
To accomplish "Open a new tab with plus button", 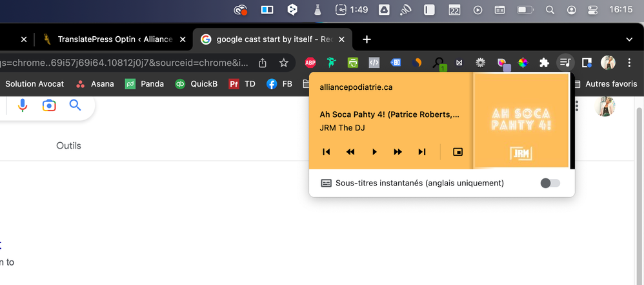I will tap(367, 39).
